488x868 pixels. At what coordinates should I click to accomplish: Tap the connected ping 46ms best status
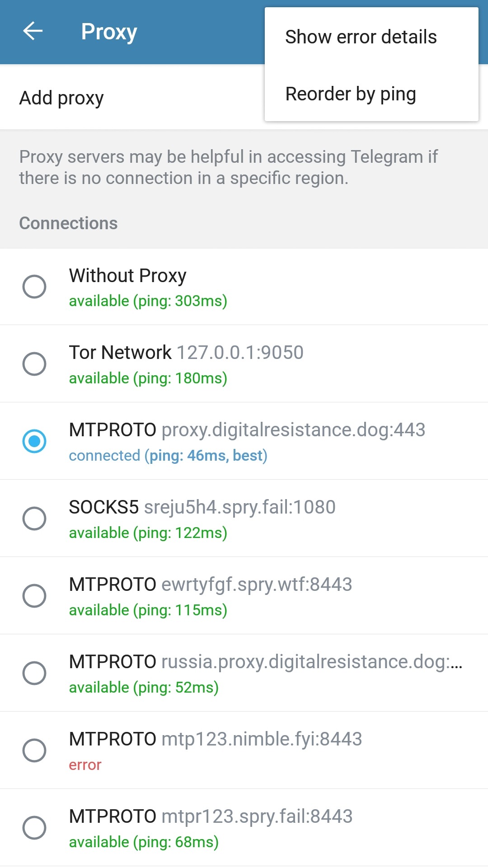tap(168, 456)
